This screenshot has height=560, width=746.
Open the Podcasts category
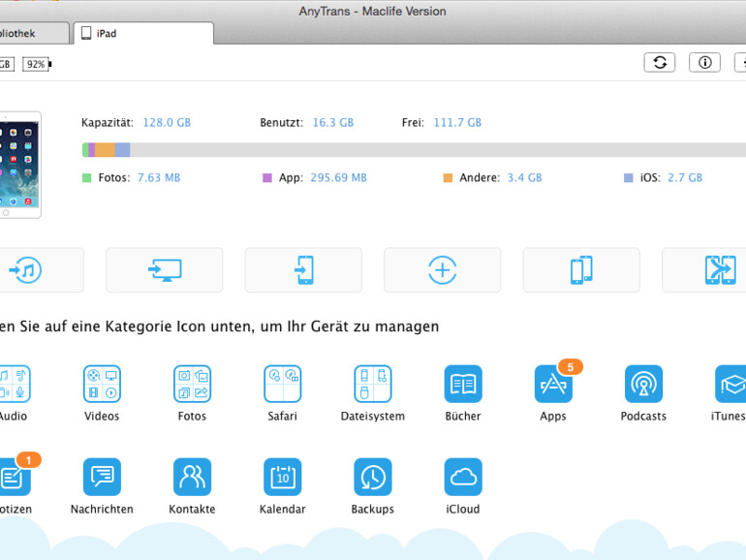pyautogui.click(x=643, y=385)
